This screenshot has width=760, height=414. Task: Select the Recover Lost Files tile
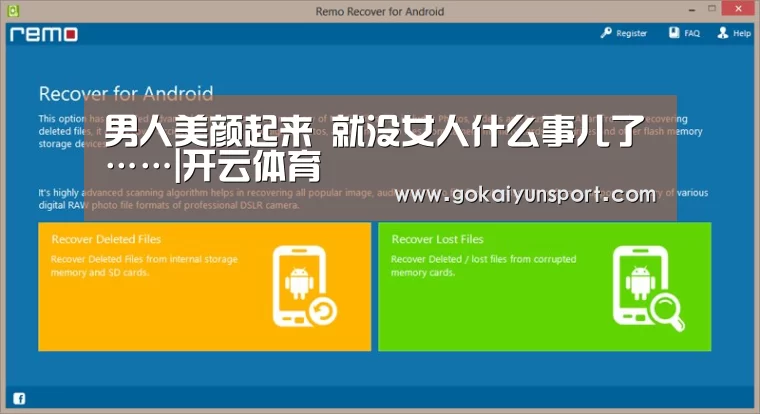[544, 287]
